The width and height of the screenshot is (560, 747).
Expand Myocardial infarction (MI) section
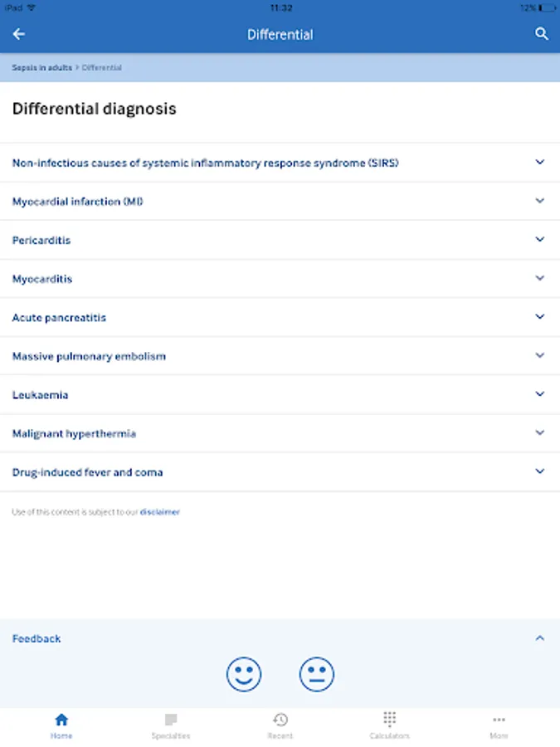pos(539,201)
